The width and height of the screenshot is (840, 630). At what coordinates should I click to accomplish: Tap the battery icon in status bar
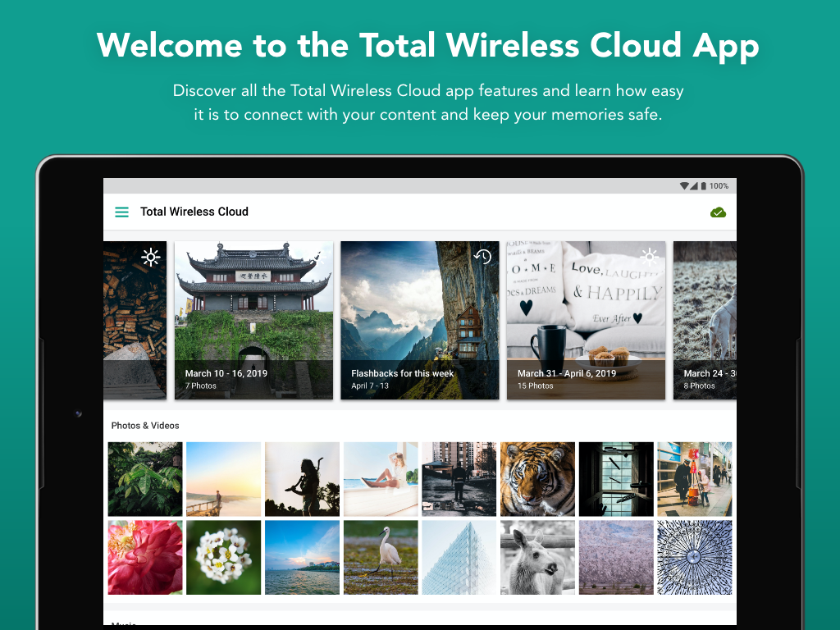(x=703, y=186)
